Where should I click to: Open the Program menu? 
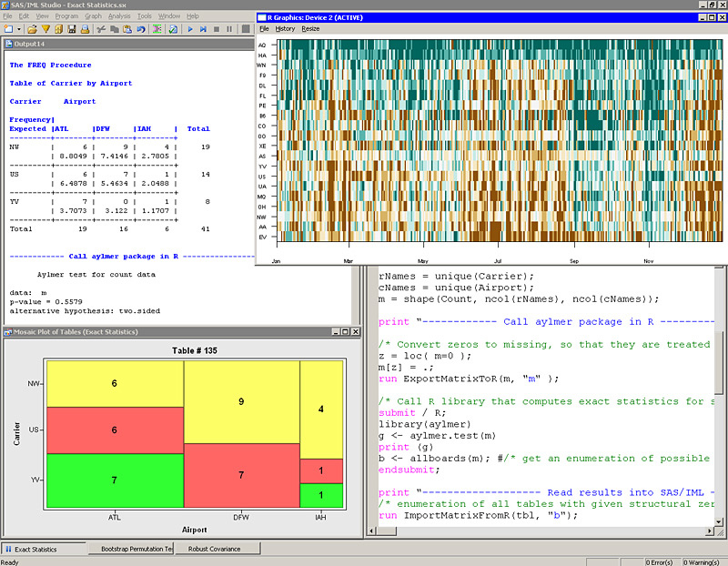[x=66, y=16]
